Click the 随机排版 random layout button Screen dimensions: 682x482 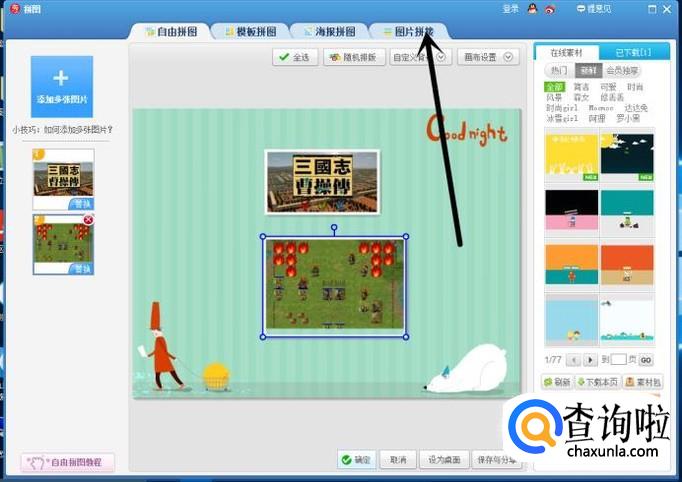click(354, 57)
